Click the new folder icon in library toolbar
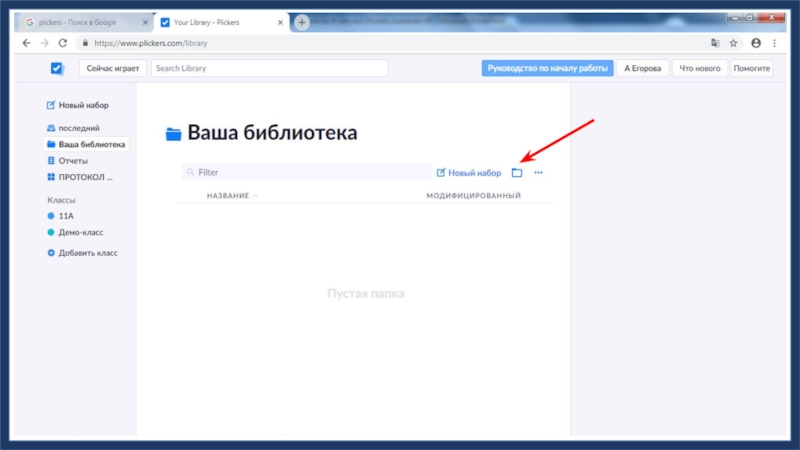Screen dimensions: 800x450 click(x=517, y=173)
